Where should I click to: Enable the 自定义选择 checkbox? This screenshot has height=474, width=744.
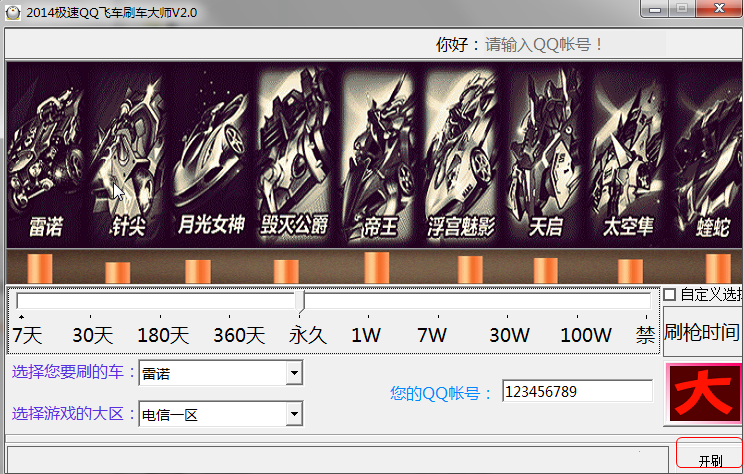coord(670,295)
